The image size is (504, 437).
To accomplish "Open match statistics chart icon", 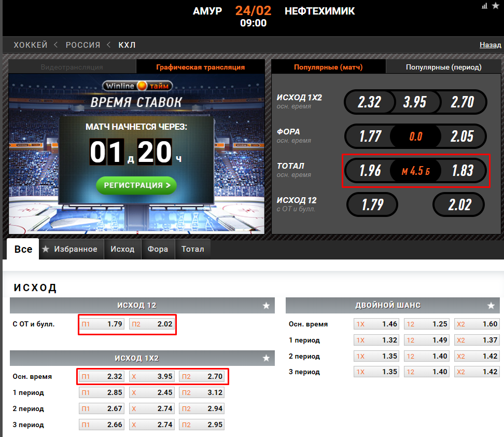I will (484, 6).
